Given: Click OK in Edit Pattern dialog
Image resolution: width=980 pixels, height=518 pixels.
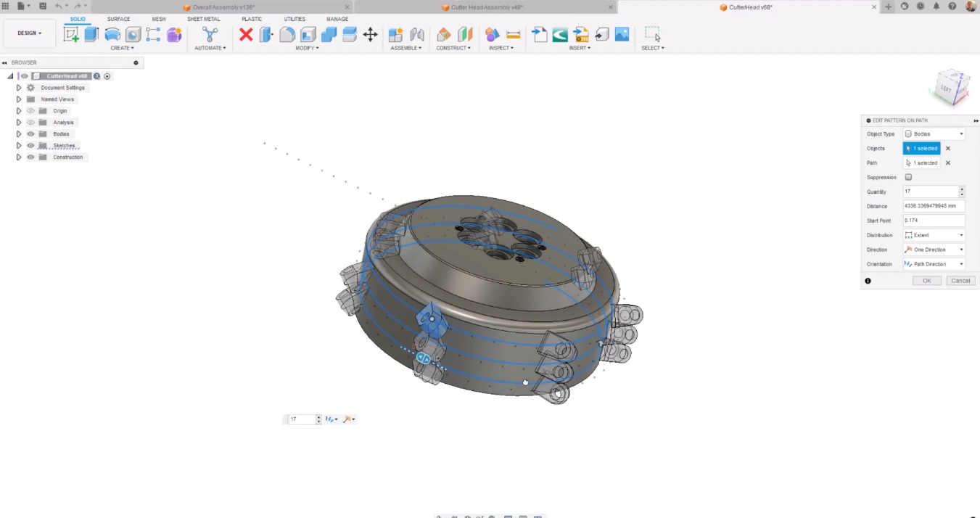Looking at the screenshot, I should (926, 281).
